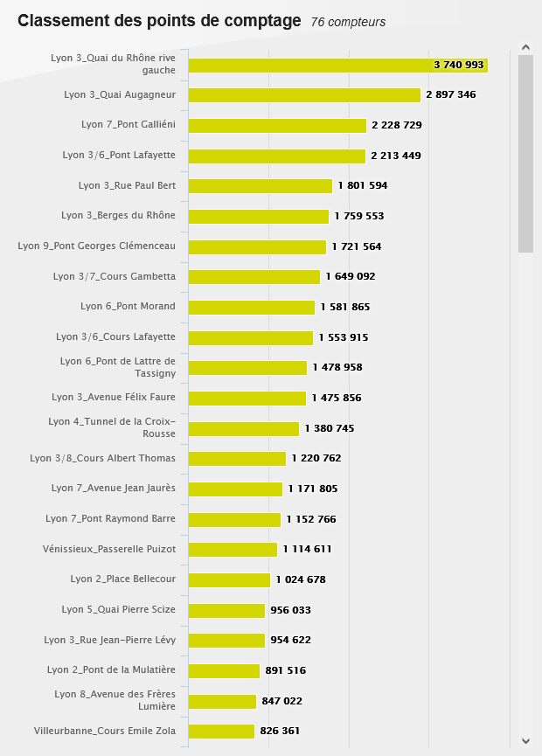The width and height of the screenshot is (542, 756).
Task: Click the scrollbar down arrow
Action: 525,740
